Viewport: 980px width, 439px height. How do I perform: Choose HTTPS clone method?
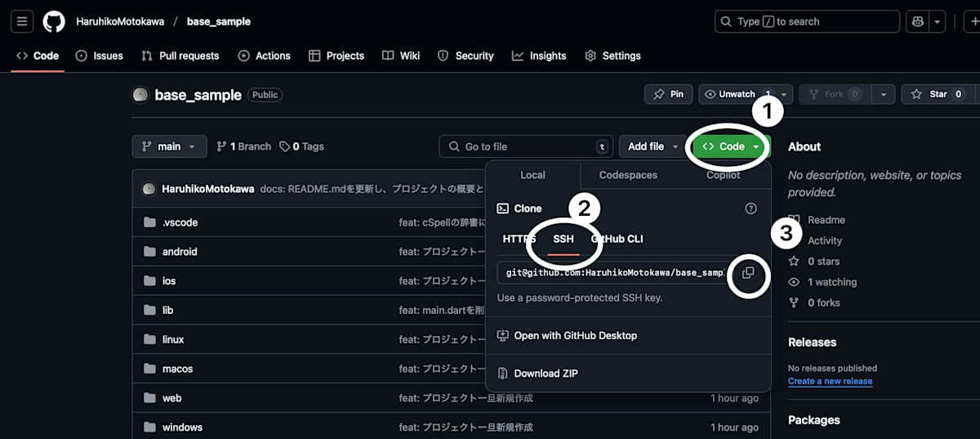coord(519,239)
